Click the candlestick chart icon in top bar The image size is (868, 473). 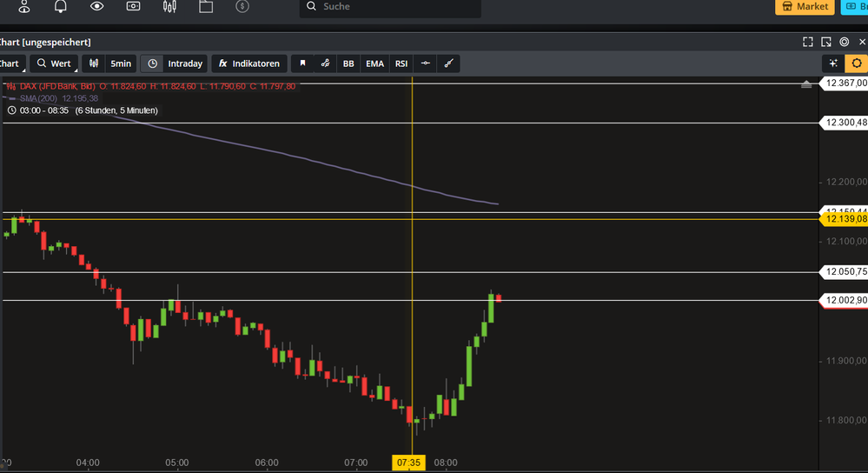169,7
